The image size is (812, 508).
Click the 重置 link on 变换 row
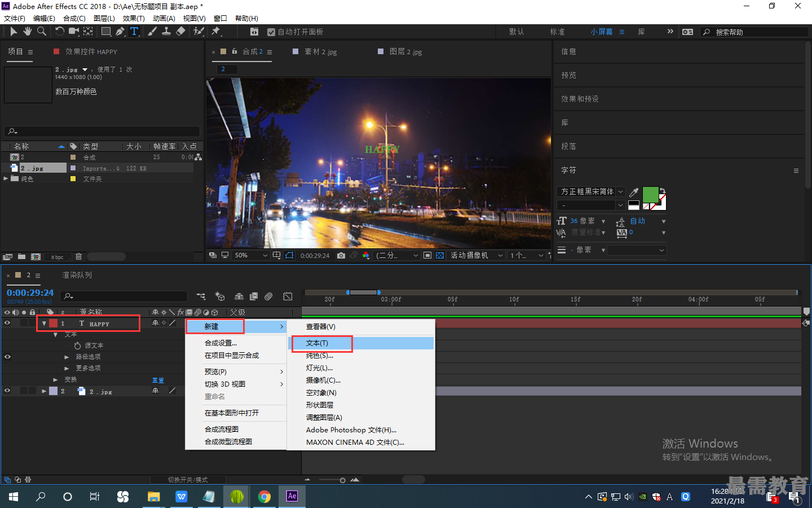[158, 380]
